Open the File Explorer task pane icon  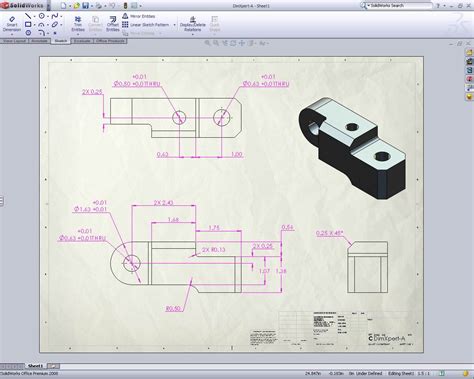click(x=470, y=70)
